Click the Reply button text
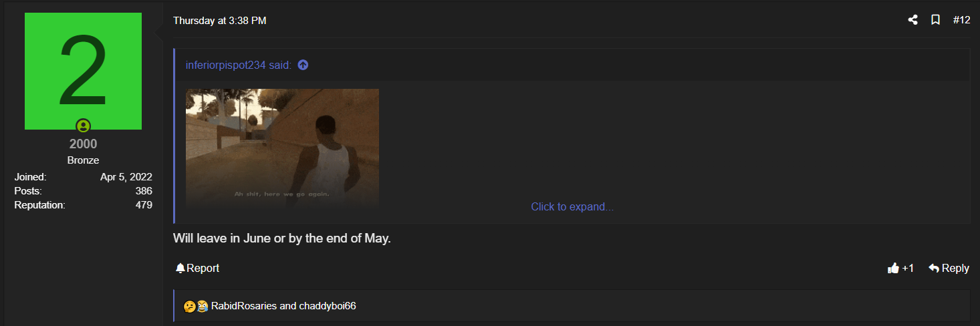The width and height of the screenshot is (980, 326). pos(955,268)
